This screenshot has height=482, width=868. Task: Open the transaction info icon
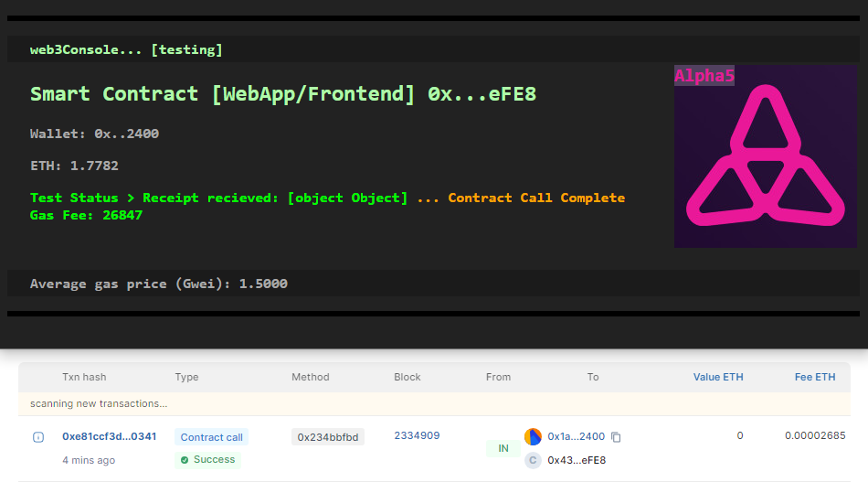point(38,437)
